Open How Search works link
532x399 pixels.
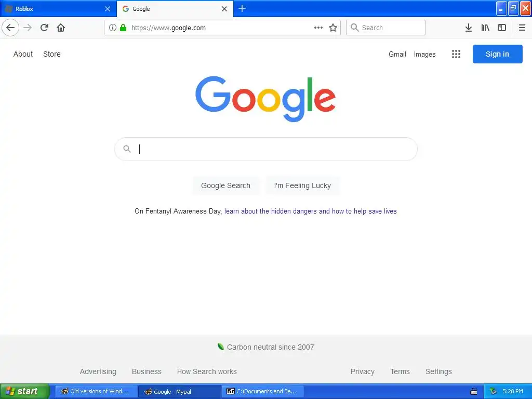207,371
